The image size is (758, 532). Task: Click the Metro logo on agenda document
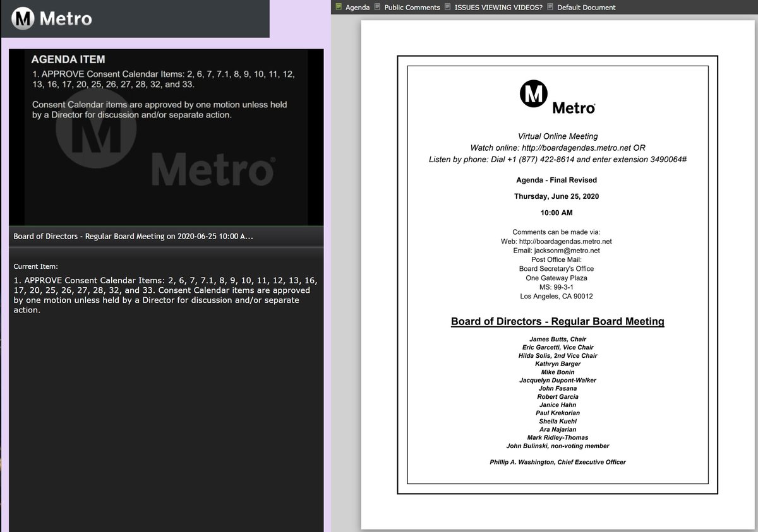(557, 97)
